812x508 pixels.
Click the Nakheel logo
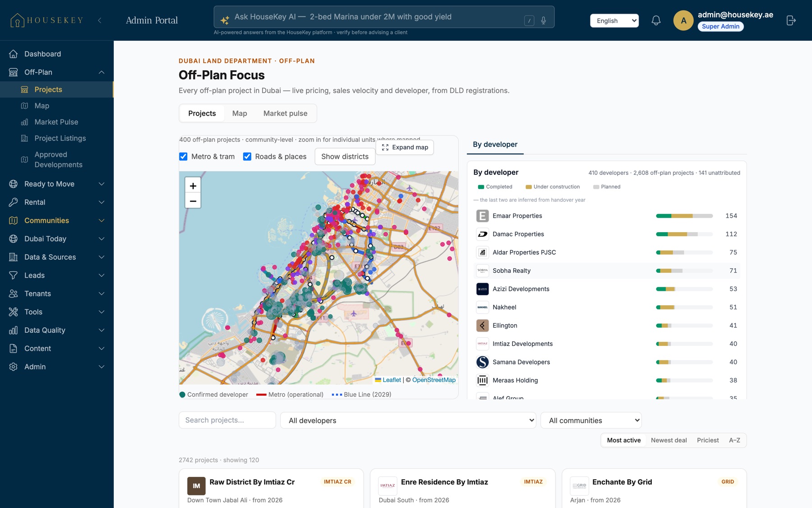click(482, 307)
